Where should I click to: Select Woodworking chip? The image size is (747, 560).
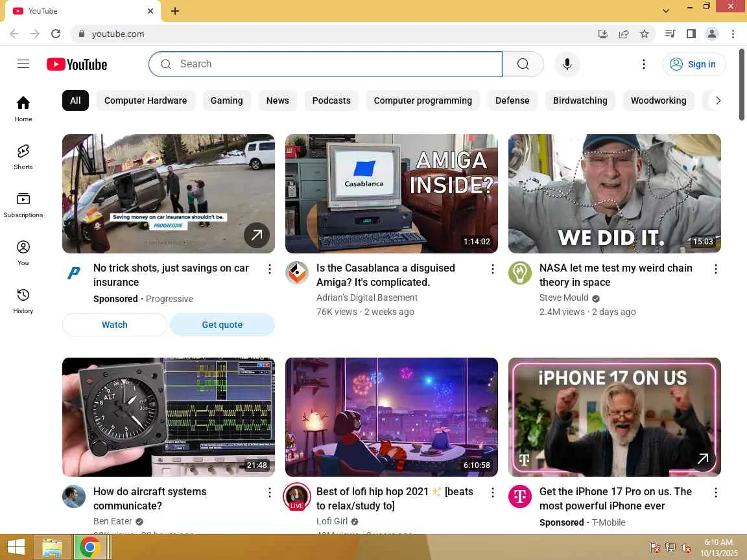pos(658,100)
